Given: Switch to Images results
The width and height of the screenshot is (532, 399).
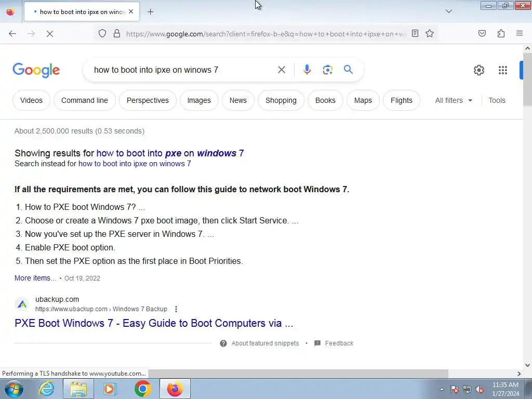Looking at the screenshot, I should pos(199,100).
